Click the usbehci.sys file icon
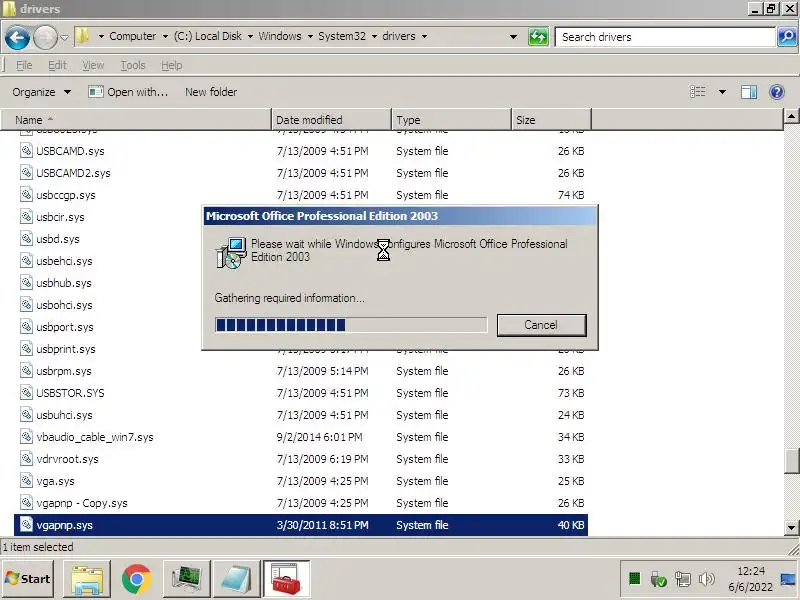Viewport: 800px width, 600px height. coord(27,260)
